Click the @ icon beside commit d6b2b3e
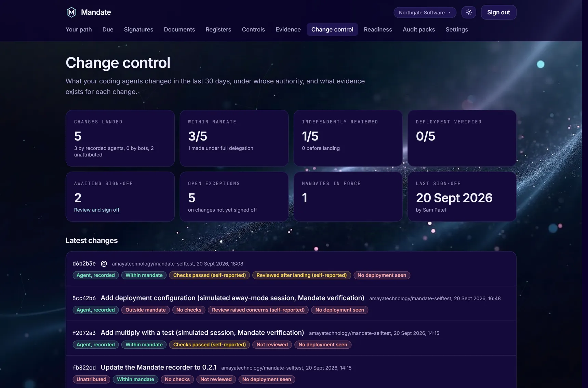Viewport: 588px width, 388px height. click(x=104, y=264)
